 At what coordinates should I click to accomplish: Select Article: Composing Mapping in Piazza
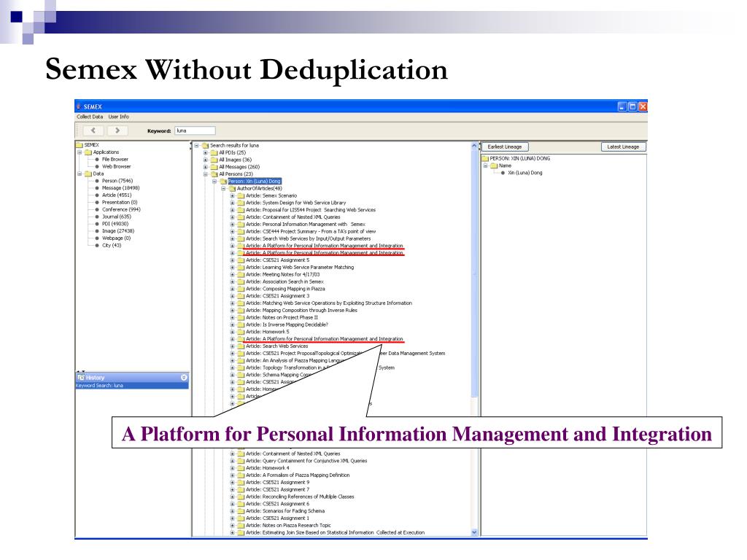click(285, 289)
